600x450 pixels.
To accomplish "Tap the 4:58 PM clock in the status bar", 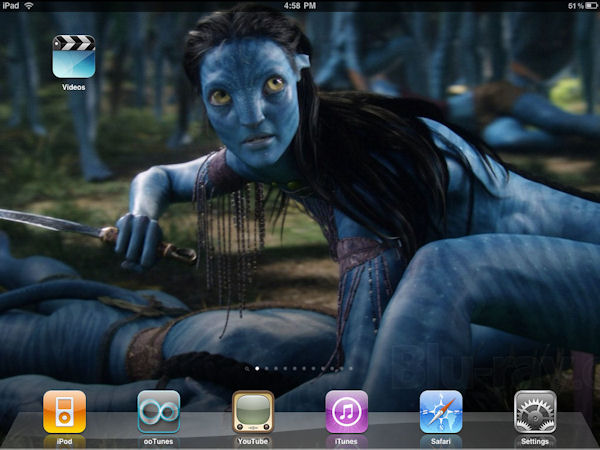I will [x=300, y=6].
